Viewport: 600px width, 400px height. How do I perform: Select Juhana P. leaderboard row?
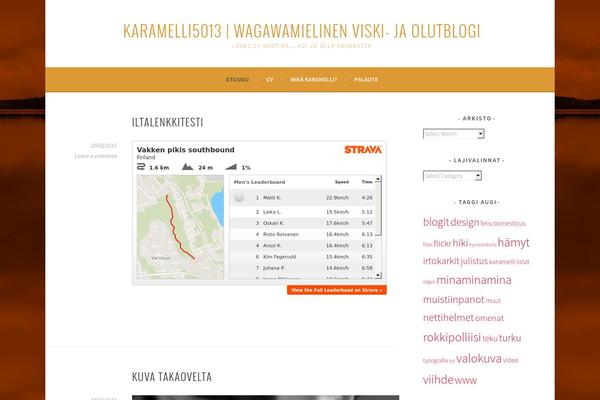tap(302, 268)
